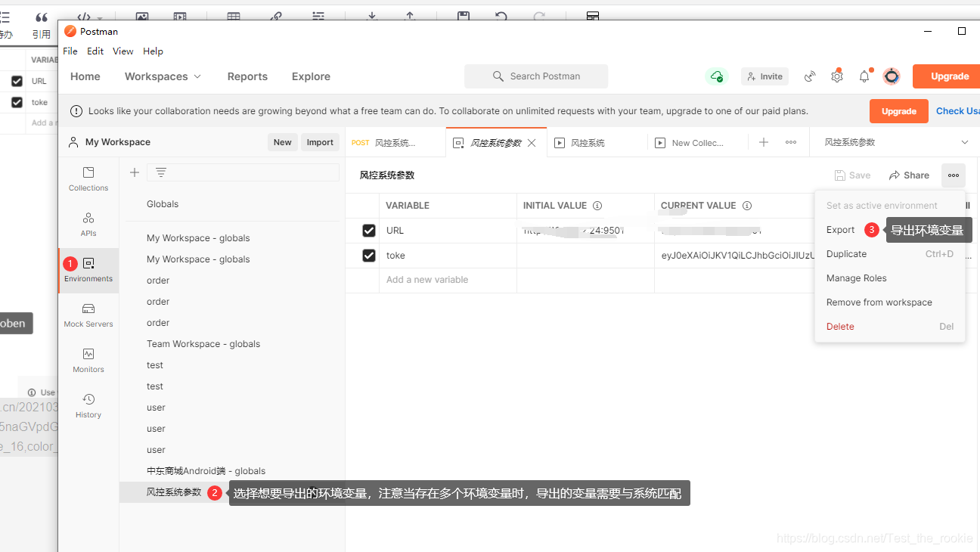980x552 pixels.
Task: Click the cloud sync status icon
Action: pos(716,76)
